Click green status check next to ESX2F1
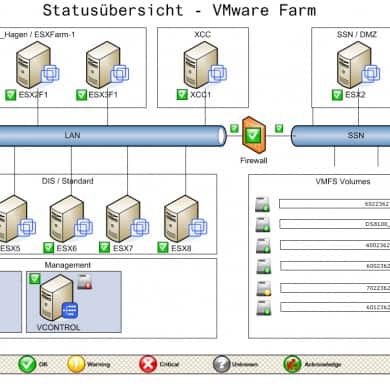The image size is (390, 390). (x=11, y=95)
